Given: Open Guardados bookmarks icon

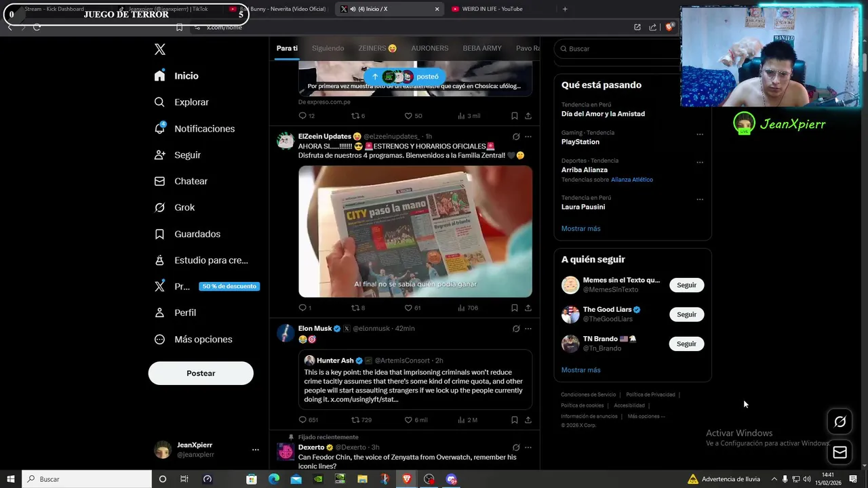Looking at the screenshot, I should coord(159,234).
